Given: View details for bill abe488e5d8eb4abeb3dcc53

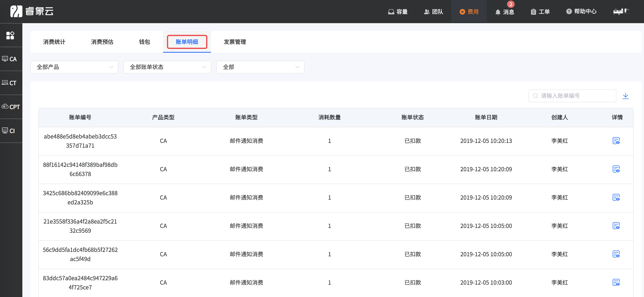Looking at the screenshot, I should [x=616, y=141].
